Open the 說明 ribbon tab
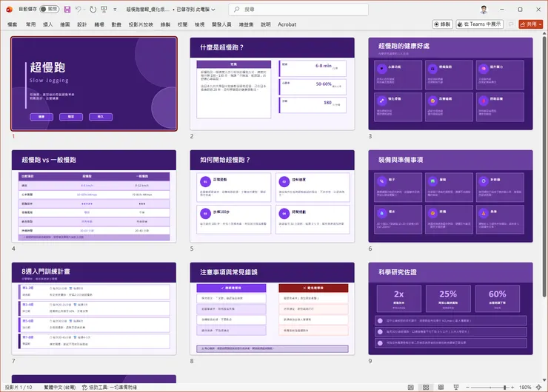This screenshot has width=548, height=392. tap(266, 24)
